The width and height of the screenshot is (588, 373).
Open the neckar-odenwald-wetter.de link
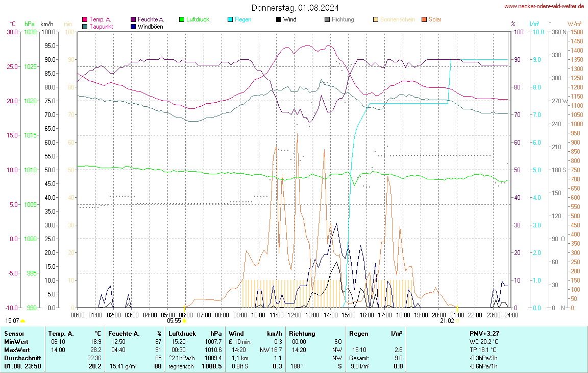(544, 6)
